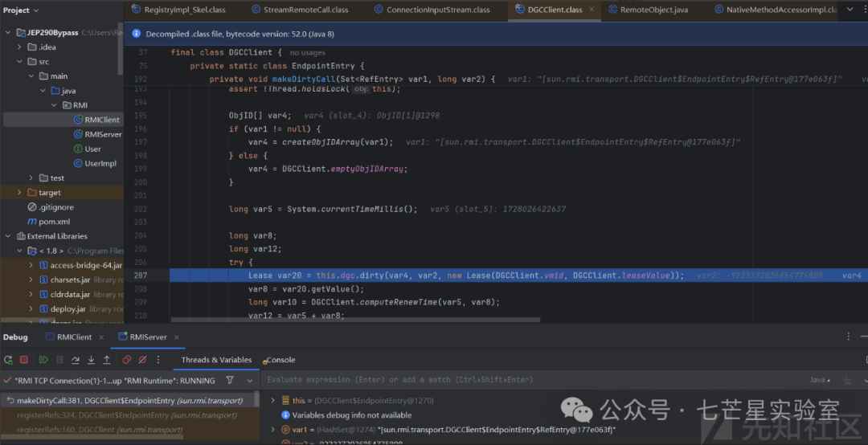Resume program execution in the debugger
Image resolution: width=868 pixels, height=445 pixels.
(43, 360)
